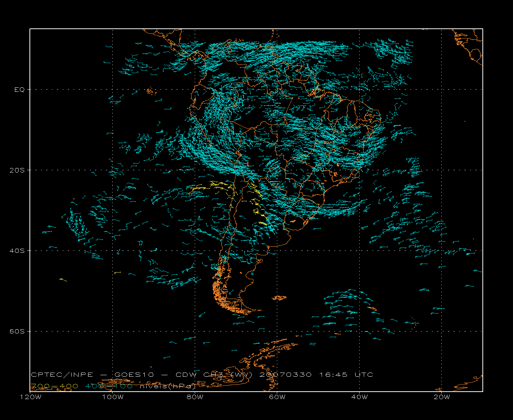Click the '60W' longitude label
The width and height of the screenshot is (513, 420).
(x=277, y=397)
